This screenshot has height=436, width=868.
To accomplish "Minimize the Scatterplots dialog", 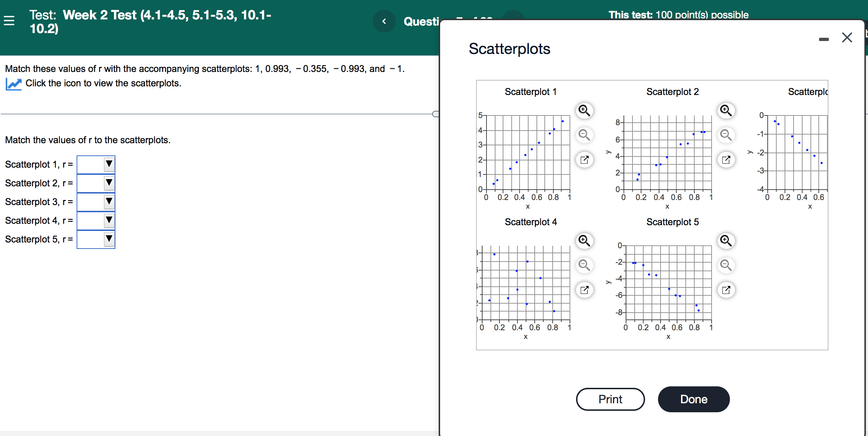I will [824, 39].
